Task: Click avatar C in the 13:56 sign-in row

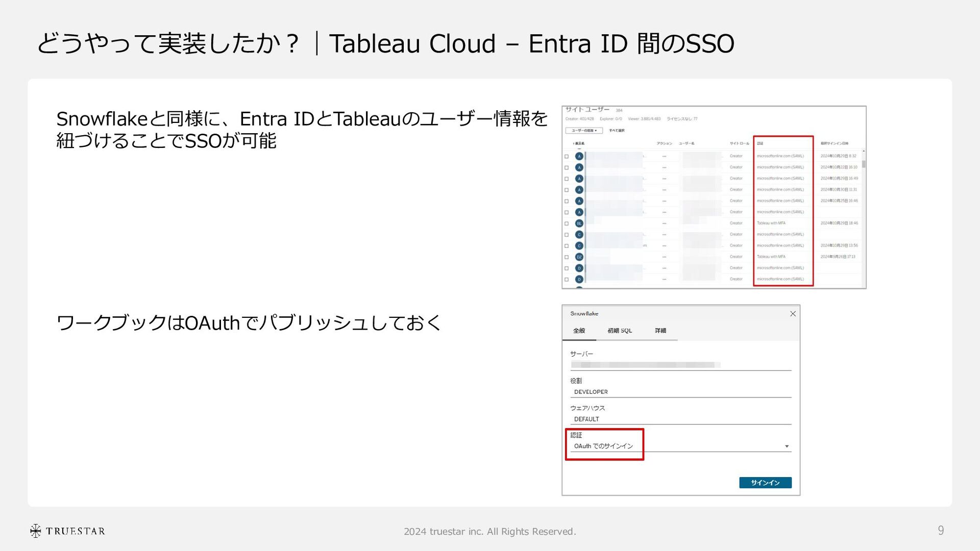Action: (x=579, y=246)
